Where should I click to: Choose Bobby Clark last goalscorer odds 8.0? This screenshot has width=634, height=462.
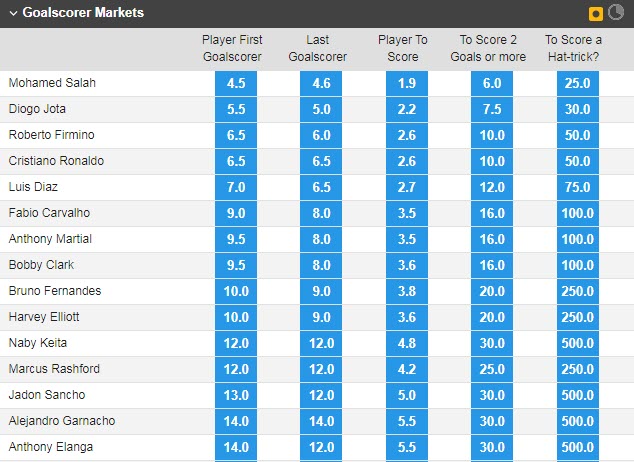(x=321, y=265)
